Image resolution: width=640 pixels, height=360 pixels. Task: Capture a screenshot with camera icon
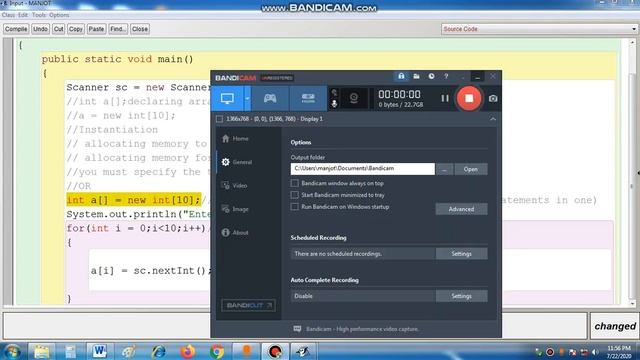click(493, 99)
